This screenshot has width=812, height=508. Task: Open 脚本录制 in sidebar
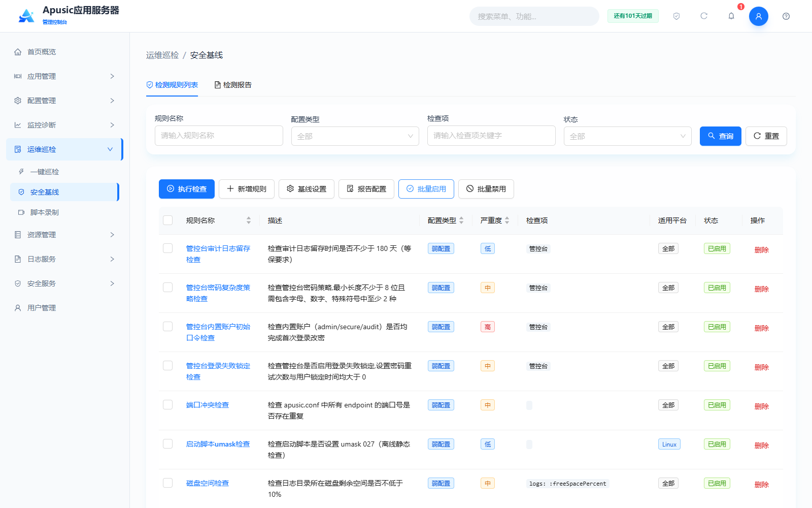click(64, 212)
